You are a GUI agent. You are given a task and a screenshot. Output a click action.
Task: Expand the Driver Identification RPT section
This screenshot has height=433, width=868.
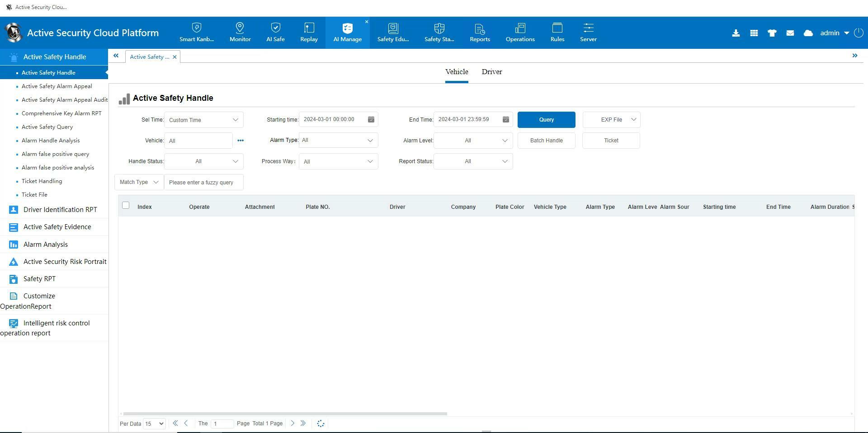[x=54, y=210]
